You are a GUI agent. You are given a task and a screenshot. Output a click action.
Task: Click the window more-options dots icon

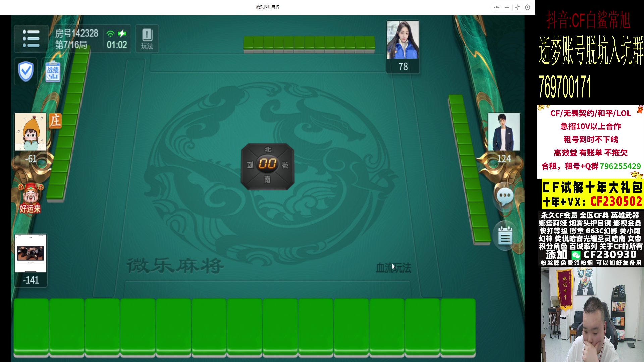point(497,7)
